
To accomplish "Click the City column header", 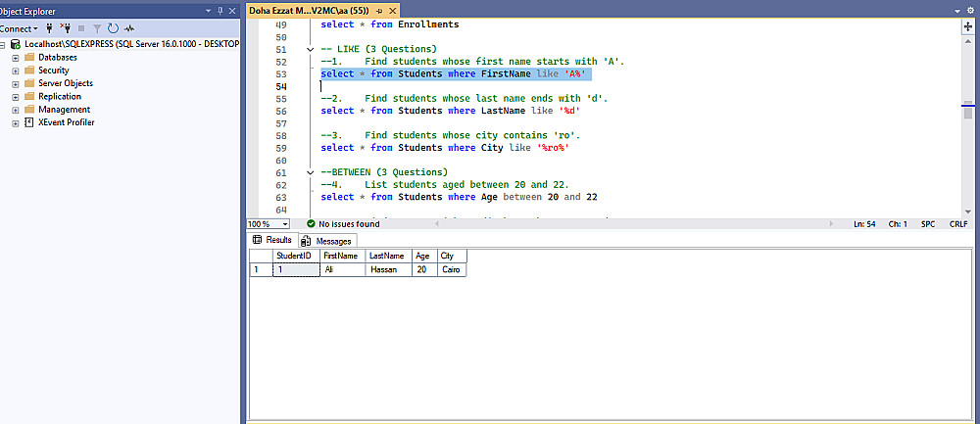I will click(451, 256).
